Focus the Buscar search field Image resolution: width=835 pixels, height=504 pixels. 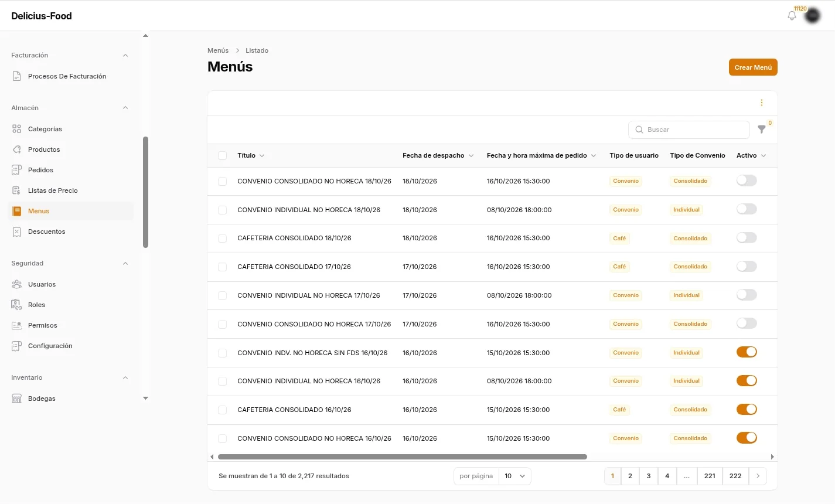689,130
